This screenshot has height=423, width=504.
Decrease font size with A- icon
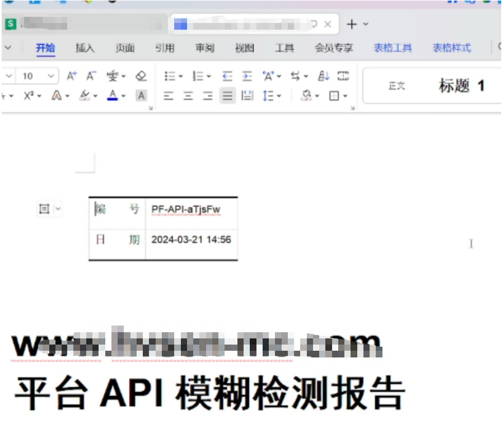91,76
